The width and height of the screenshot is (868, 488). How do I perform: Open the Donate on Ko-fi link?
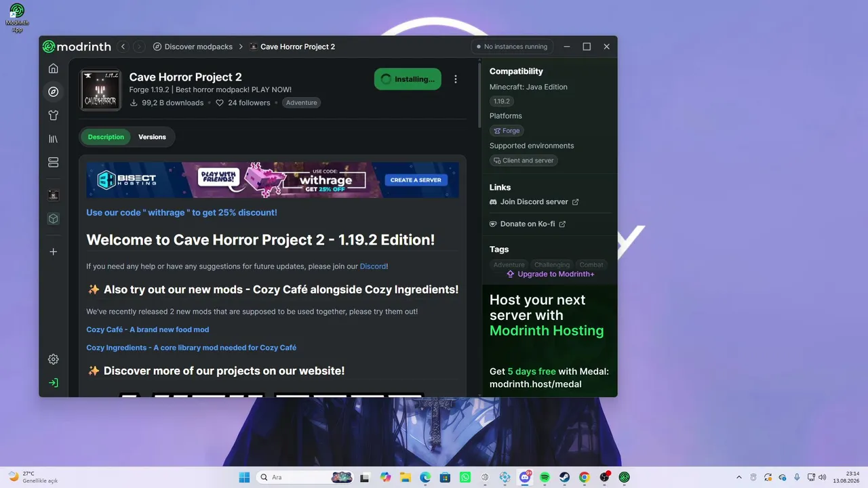click(528, 224)
